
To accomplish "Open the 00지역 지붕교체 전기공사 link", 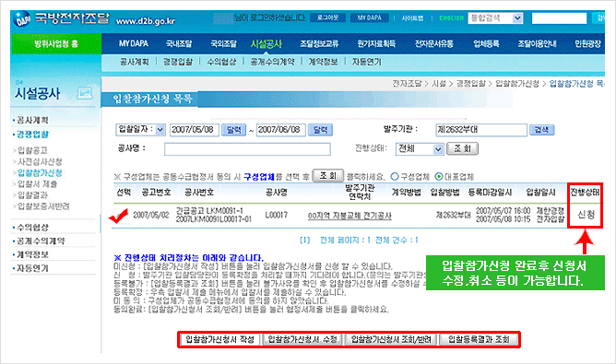I will pyautogui.click(x=349, y=216).
